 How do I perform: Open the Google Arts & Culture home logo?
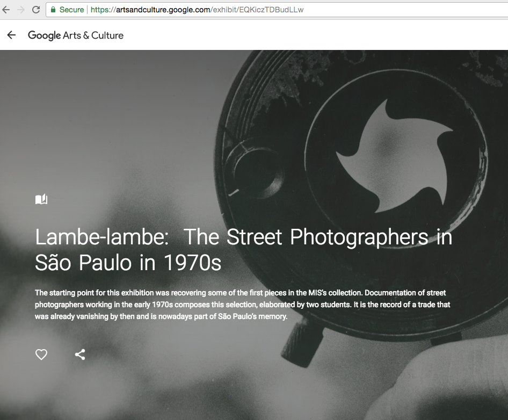click(76, 35)
